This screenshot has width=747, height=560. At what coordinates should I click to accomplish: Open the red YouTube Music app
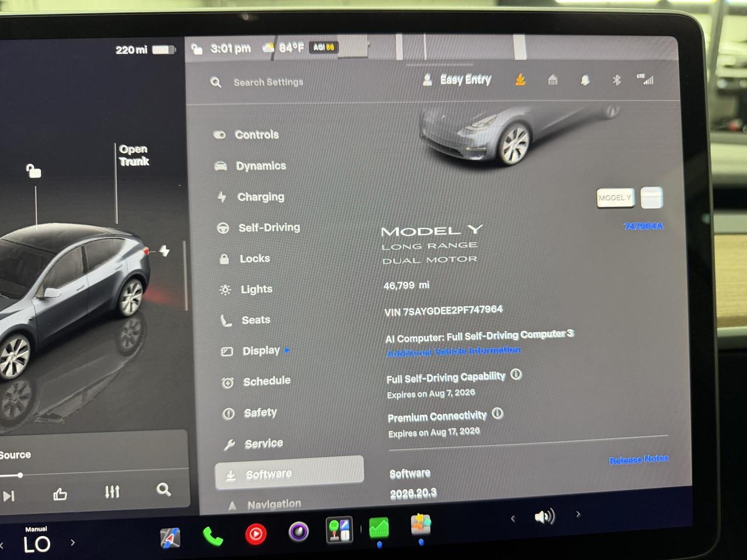(256, 534)
